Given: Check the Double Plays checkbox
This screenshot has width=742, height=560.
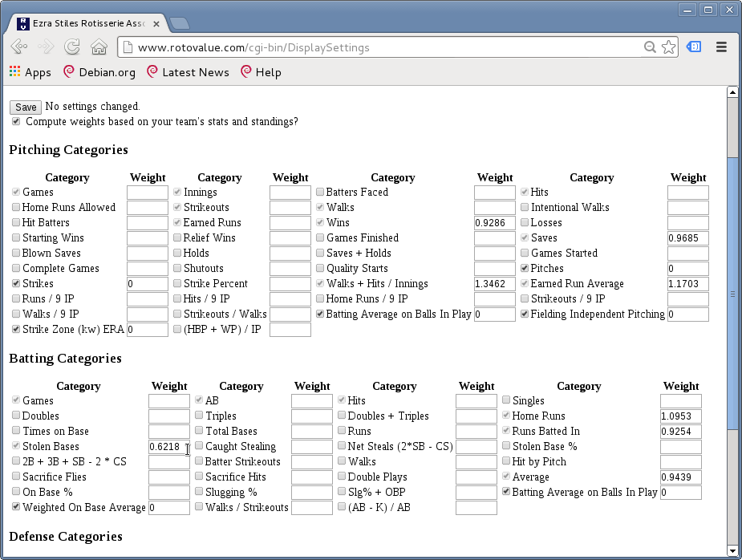Looking at the screenshot, I should tap(342, 477).
